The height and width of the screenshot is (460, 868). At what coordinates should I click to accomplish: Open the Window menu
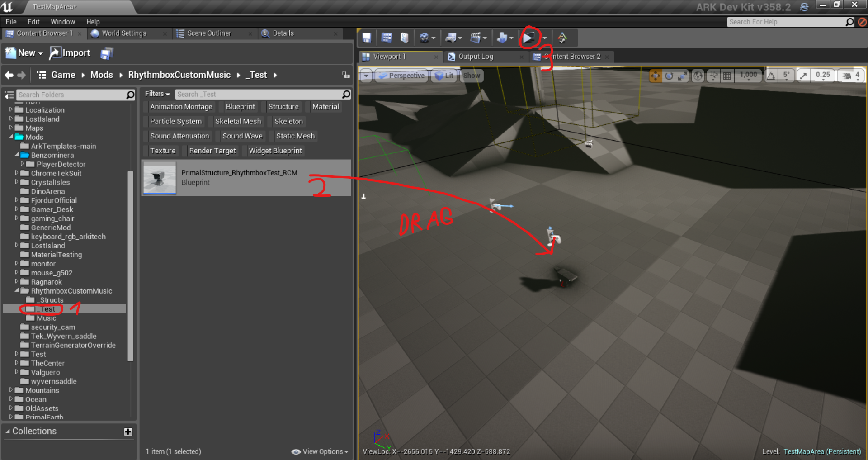pyautogui.click(x=63, y=22)
